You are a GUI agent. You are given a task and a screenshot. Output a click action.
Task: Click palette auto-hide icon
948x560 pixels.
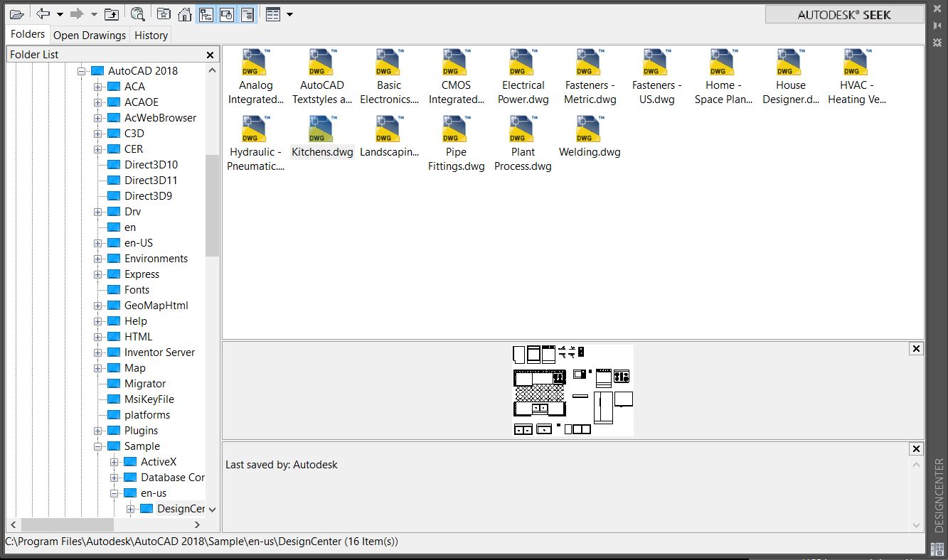click(x=937, y=26)
